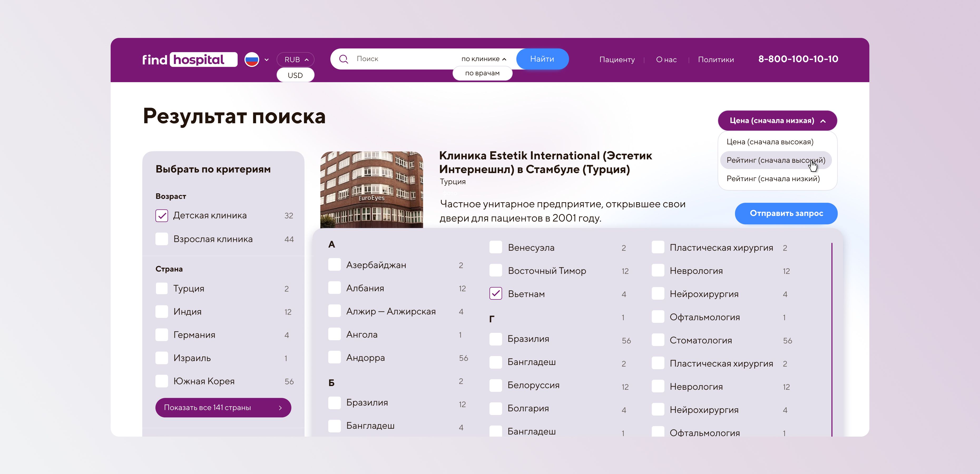Viewport: 980px width, 474px height.
Task: Check Стоматология specialty checkbox
Action: [658, 340]
